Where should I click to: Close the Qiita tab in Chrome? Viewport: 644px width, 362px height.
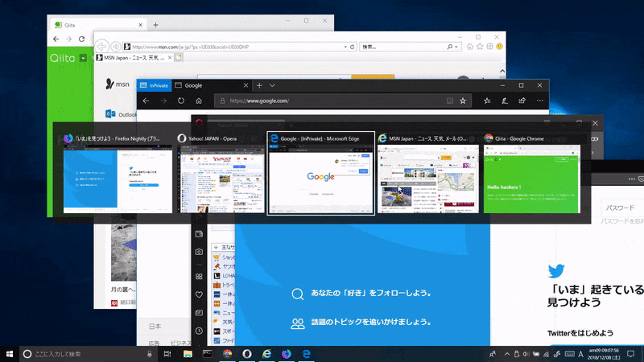pos(140,25)
